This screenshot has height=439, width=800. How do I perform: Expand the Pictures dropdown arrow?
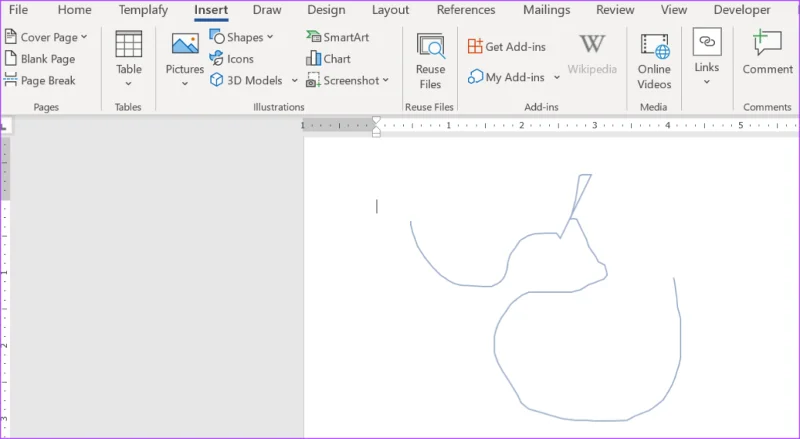tap(185, 83)
